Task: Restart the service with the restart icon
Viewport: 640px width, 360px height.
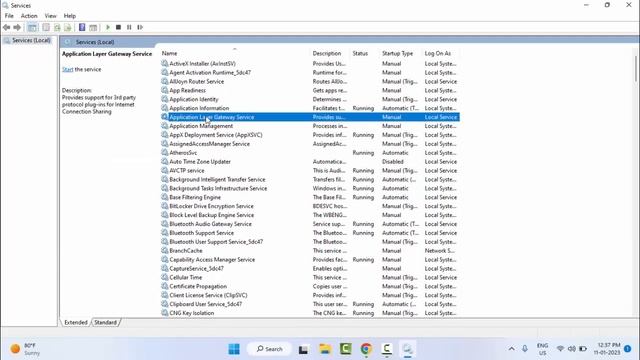Action: [140, 27]
